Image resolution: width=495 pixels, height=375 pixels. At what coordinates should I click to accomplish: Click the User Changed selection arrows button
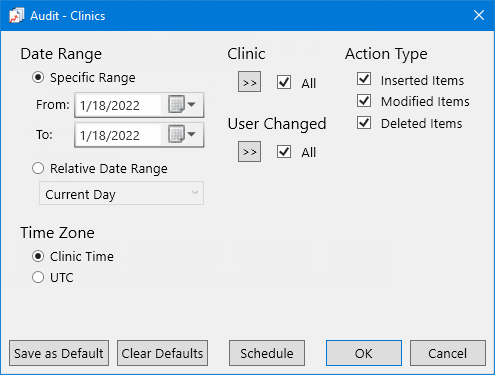point(249,152)
